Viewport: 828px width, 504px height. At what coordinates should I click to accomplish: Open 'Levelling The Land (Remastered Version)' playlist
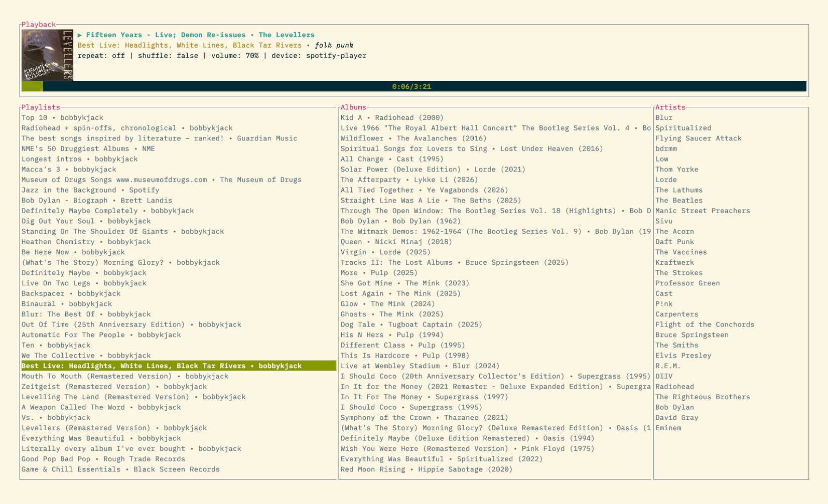pos(133,397)
